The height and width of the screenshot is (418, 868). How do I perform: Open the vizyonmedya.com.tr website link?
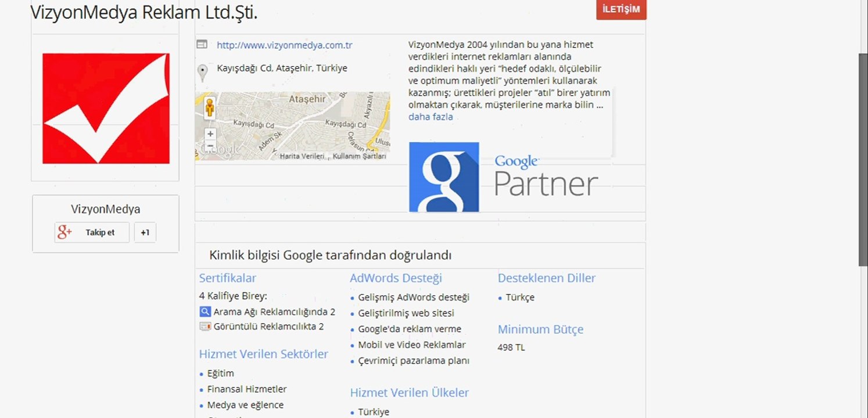[x=285, y=45]
